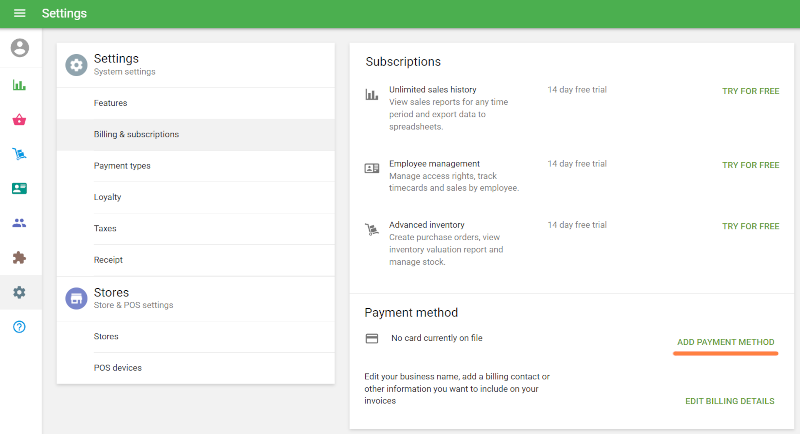Open the Features settings page
This screenshot has width=800, height=434.
click(110, 103)
